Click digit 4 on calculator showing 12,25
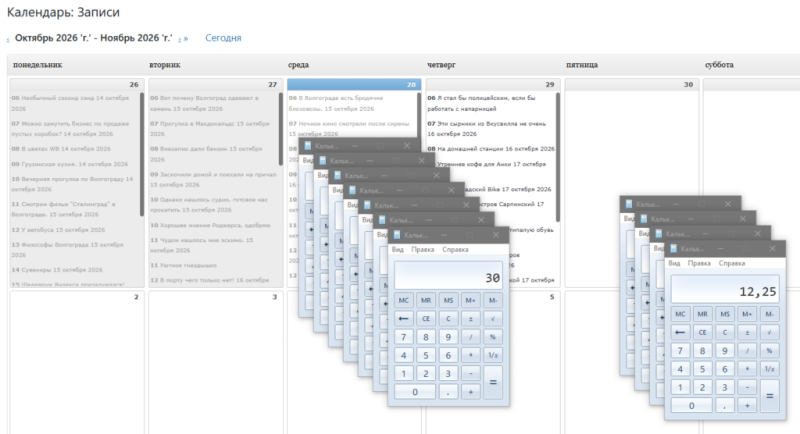The width and height of the screenshot is (800, 434). pos(680,369)
